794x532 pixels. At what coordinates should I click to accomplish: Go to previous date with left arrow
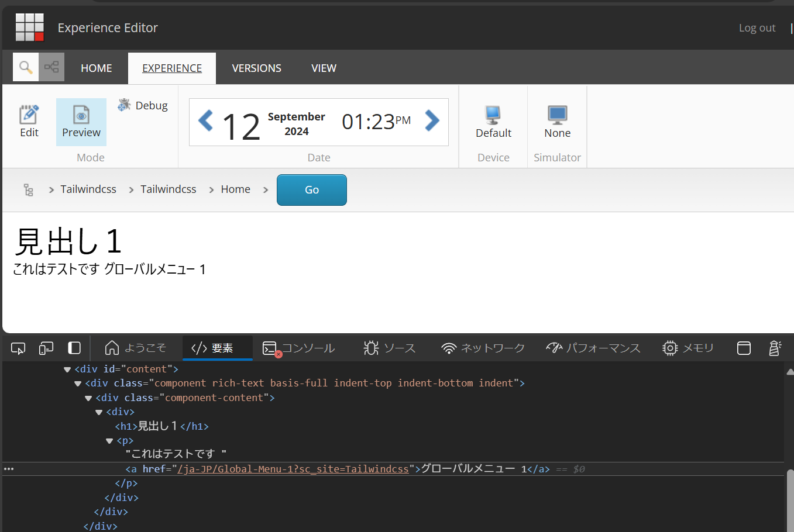pos(205,121)
